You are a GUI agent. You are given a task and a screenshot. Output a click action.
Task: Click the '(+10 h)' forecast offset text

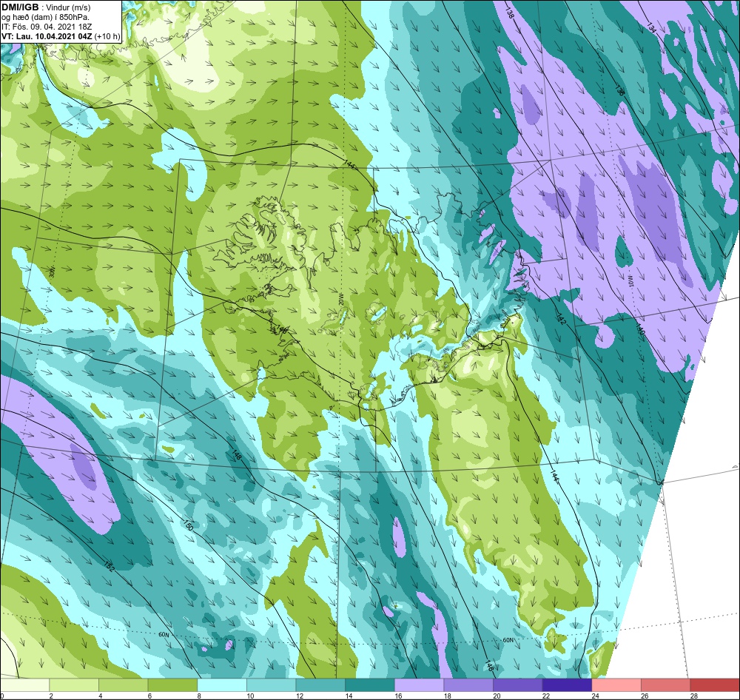[107, 36]
